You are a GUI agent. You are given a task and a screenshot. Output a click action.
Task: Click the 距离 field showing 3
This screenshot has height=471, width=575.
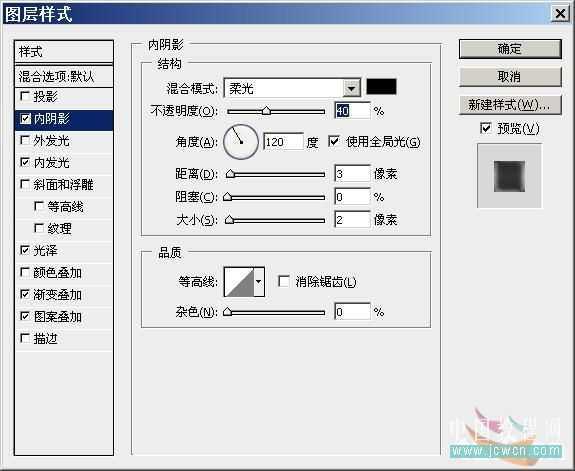(x=352, y=174)
